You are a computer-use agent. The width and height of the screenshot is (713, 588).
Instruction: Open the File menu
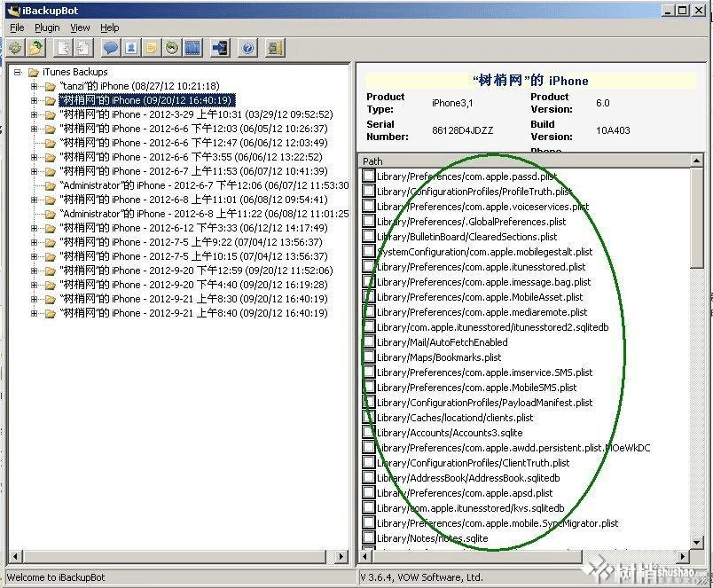17,27
